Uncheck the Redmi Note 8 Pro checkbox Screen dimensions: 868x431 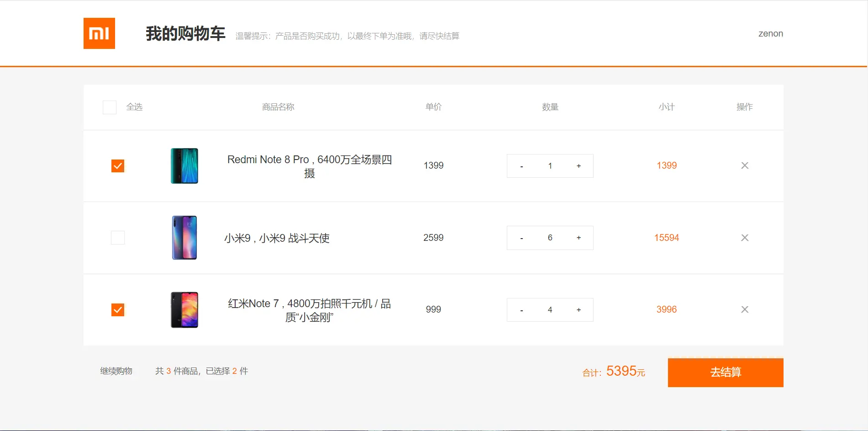pos(118,166)
